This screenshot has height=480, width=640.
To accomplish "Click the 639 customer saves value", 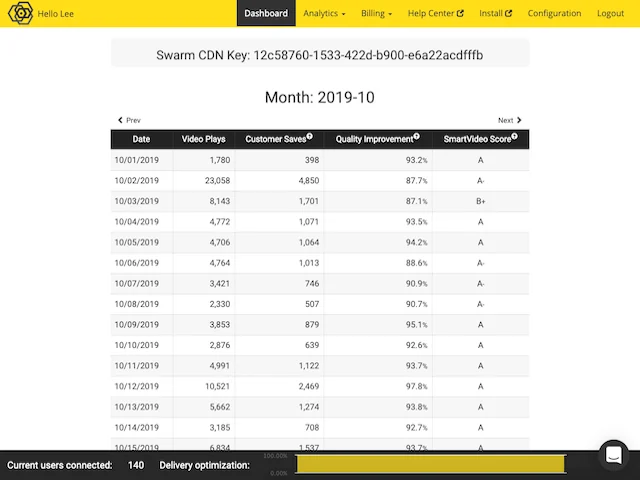I will point(312,345).
